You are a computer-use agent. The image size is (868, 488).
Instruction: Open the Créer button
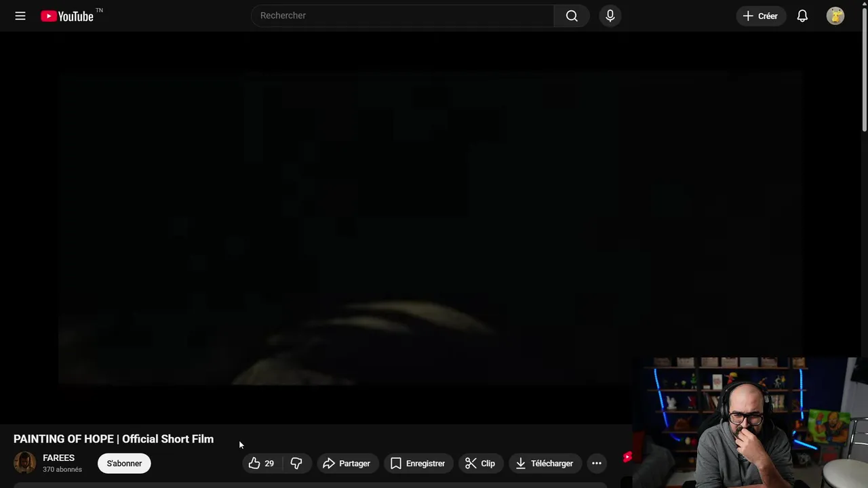click(x=761, y=16)
